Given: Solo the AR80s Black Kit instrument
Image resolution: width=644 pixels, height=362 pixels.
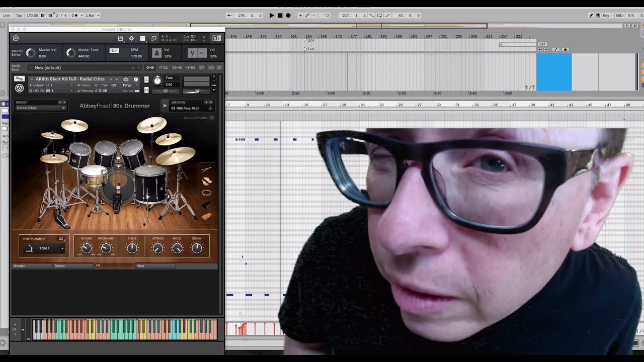Looking at the screenshot, I should click(x=146, y=79).
